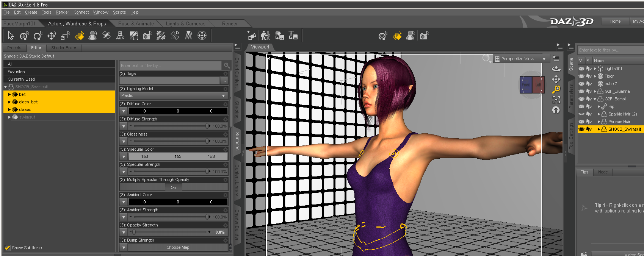Switch to the Pose & Animate activity tab

point(136,23)
